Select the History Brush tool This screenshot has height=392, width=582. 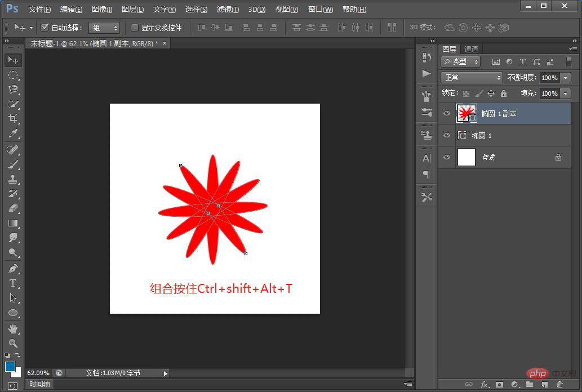click(13, 194)
